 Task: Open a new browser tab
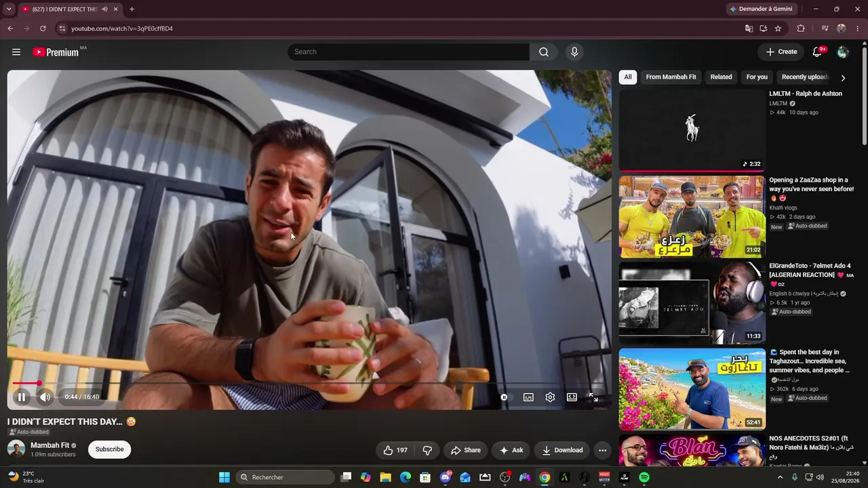[x=132, y=9]
